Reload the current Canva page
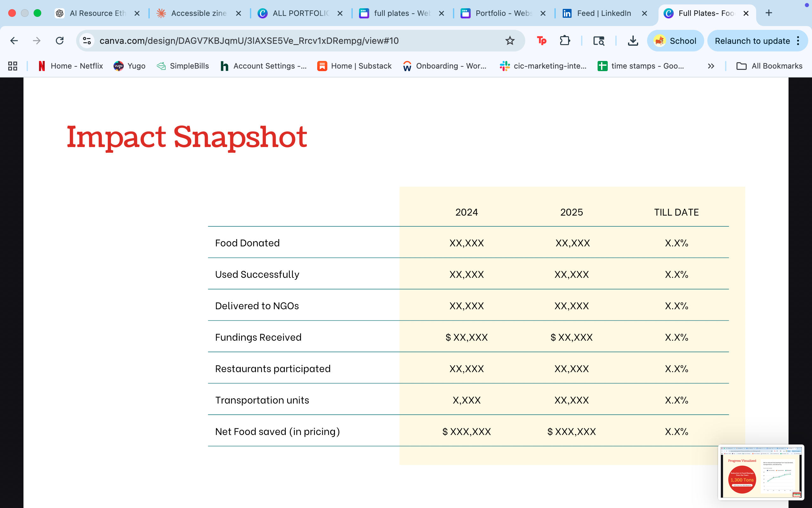The width and height of the screenshot is (812, 508). point(60,41)
